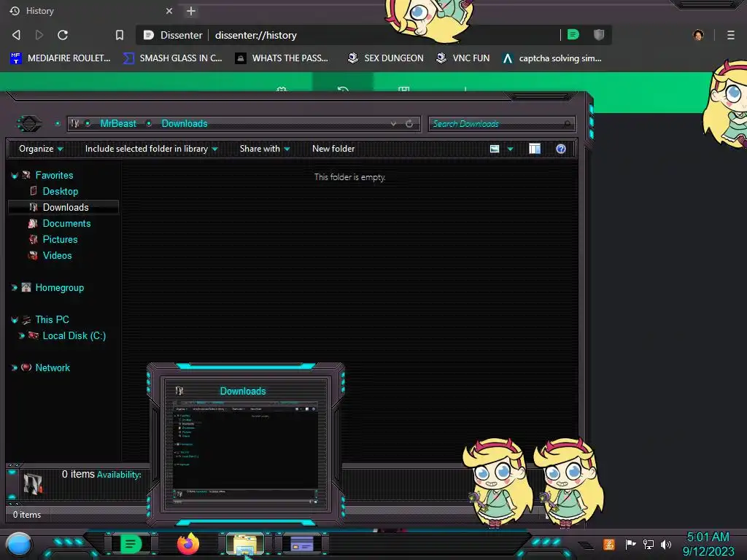
Task: Toggle the preview pane icon
Action: (x=535, y=149)
